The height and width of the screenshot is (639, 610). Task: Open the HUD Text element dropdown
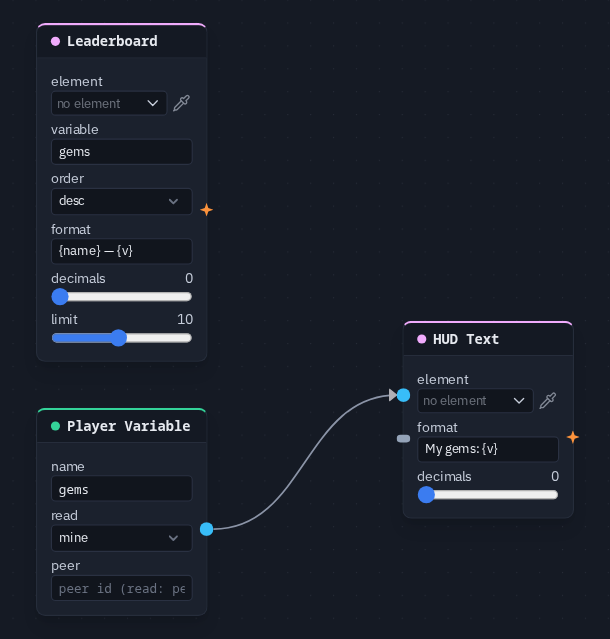click(x=475, y=401)
